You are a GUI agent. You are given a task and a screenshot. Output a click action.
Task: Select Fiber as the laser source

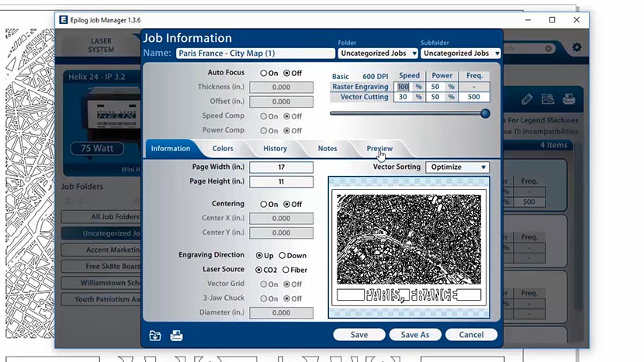(286, 270)
